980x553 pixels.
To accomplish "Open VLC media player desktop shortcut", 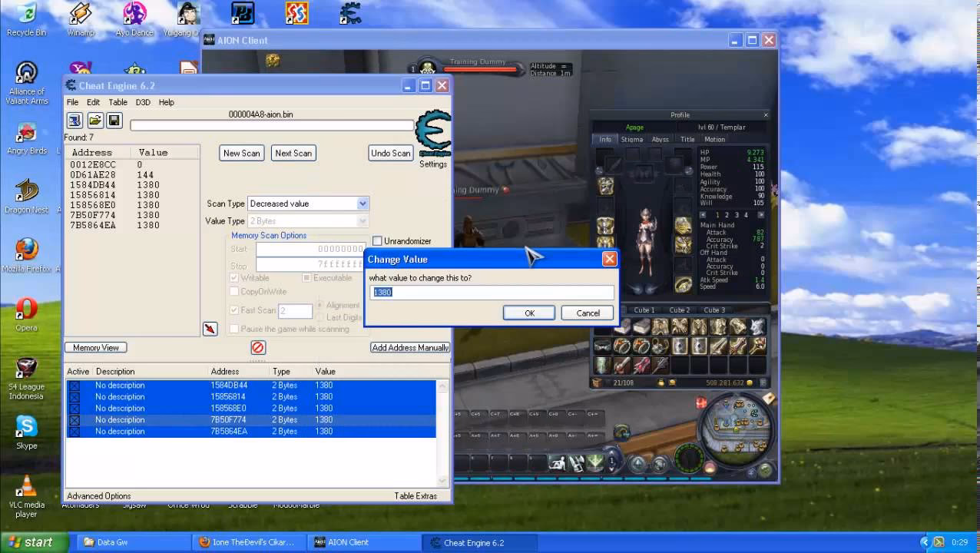I will (x=26, y=495).
